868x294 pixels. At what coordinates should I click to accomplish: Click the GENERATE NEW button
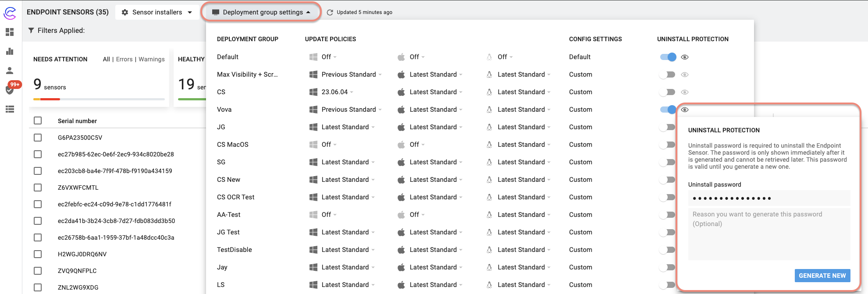click(822, 276)
